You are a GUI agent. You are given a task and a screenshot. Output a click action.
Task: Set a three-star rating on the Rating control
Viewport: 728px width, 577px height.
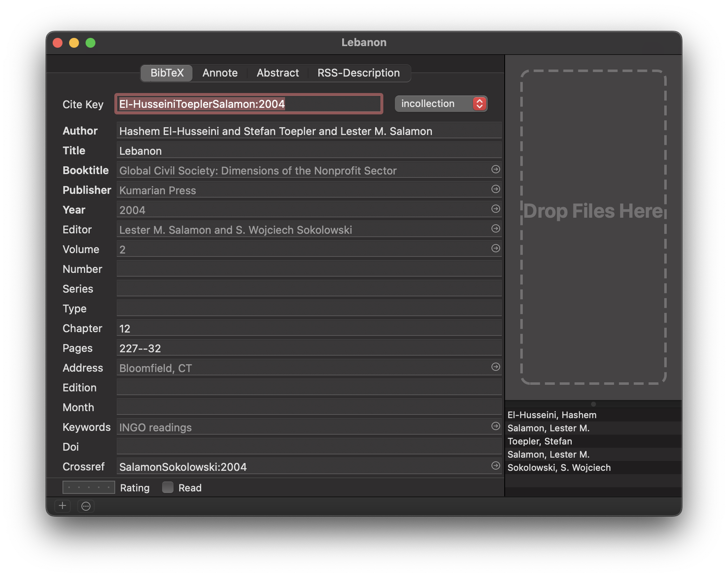88,487
